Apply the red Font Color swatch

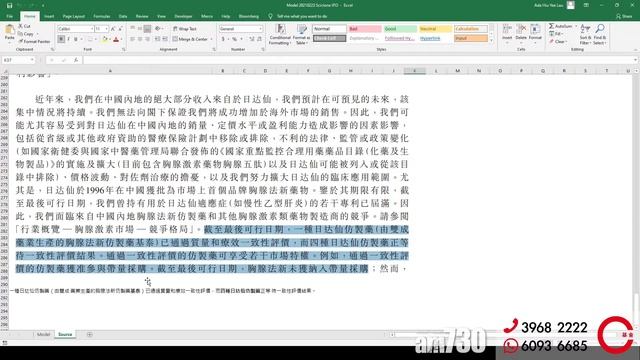point(116,39)
